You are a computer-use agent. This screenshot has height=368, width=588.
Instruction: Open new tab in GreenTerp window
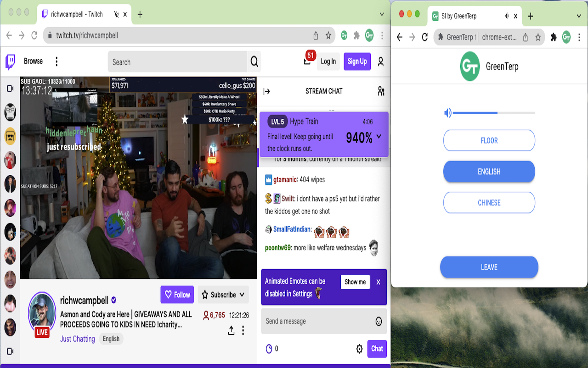[x=530, y=16]
